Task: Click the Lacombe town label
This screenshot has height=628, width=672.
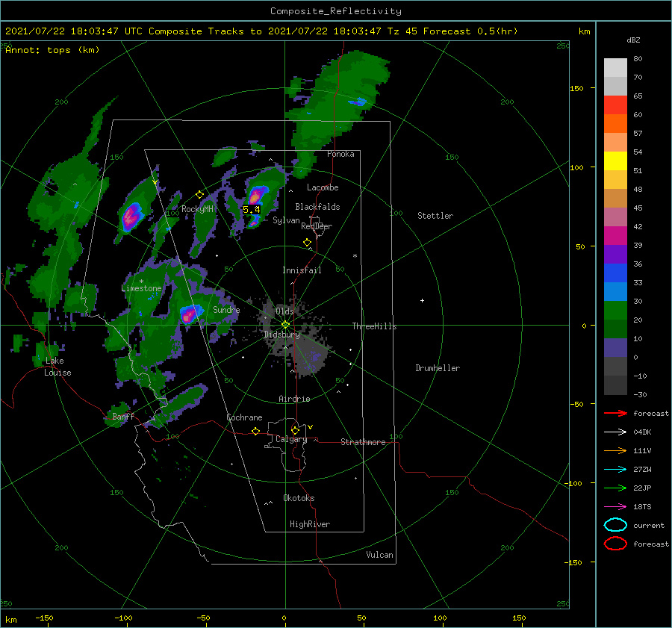Action: point(323,187)
